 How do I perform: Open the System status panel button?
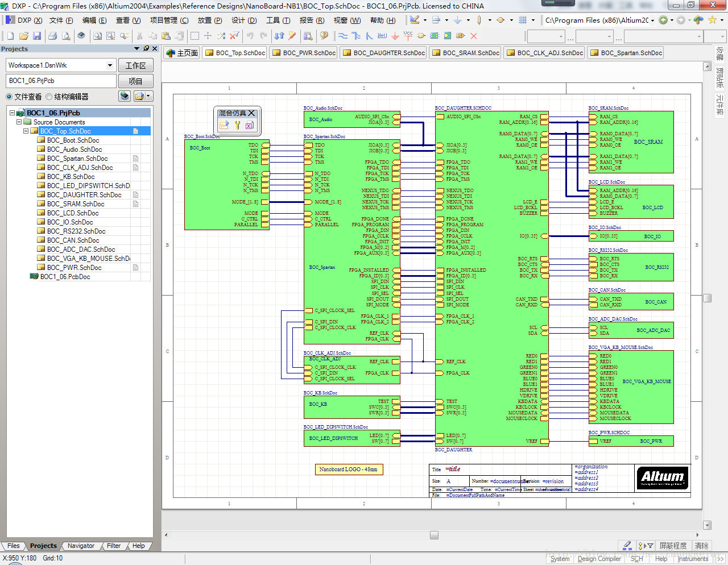[560, 559]
